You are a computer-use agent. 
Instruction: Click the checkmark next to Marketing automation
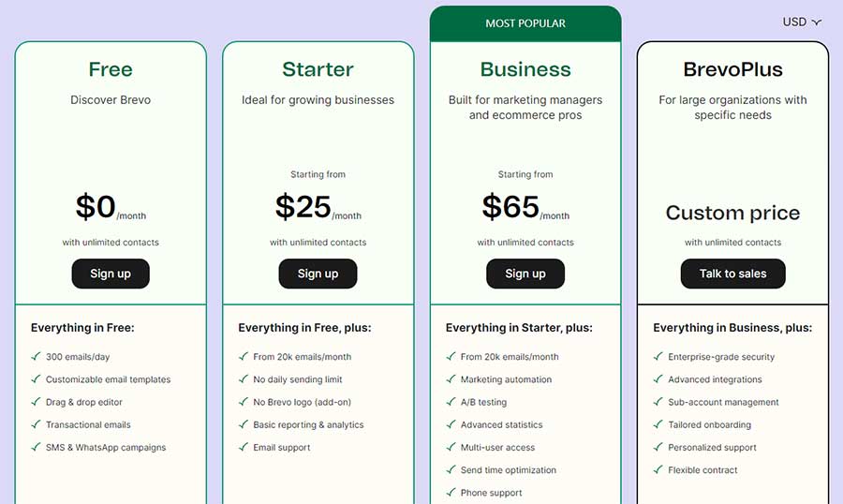(451, 378)
